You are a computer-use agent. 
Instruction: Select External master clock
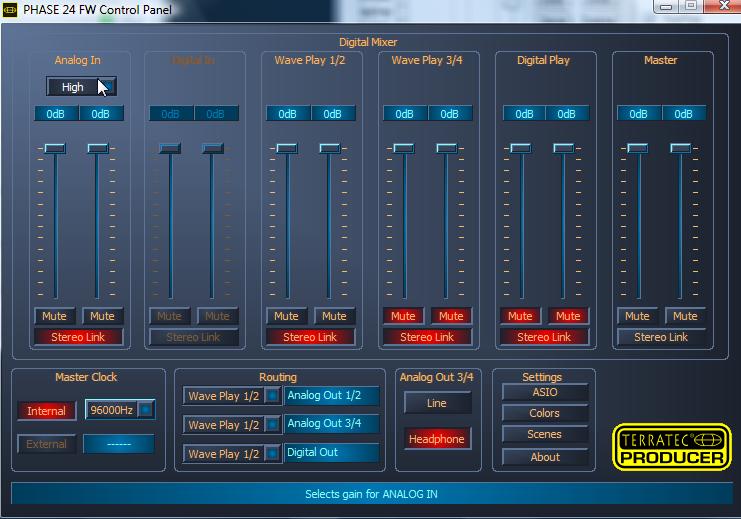[46, 444]
